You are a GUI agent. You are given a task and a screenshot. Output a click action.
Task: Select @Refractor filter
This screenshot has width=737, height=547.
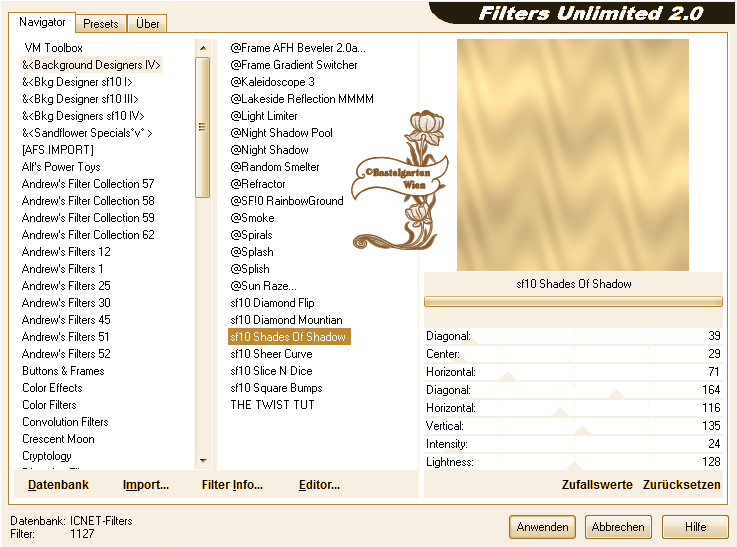pos(258,184)
